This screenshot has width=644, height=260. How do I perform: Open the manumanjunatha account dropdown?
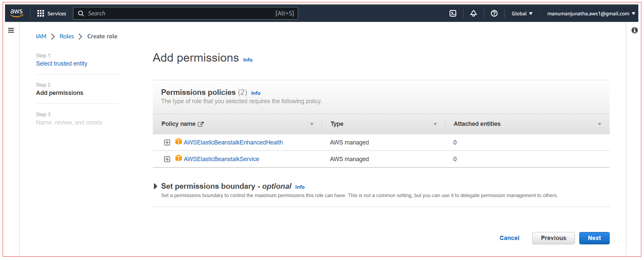(x=591, y=14)
